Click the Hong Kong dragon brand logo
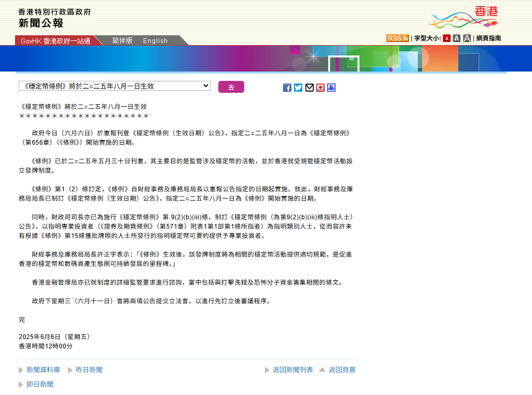This screenshot has height=395, width=532. pos(463,18)
